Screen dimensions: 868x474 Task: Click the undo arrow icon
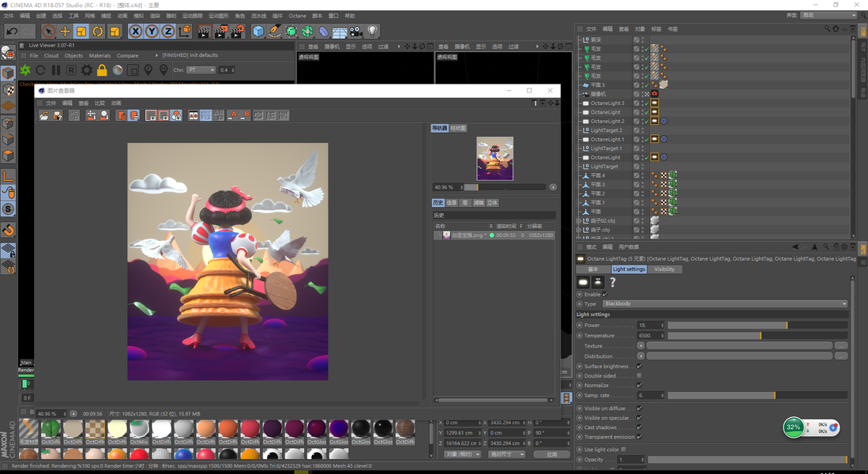click(x=12, y=32)
